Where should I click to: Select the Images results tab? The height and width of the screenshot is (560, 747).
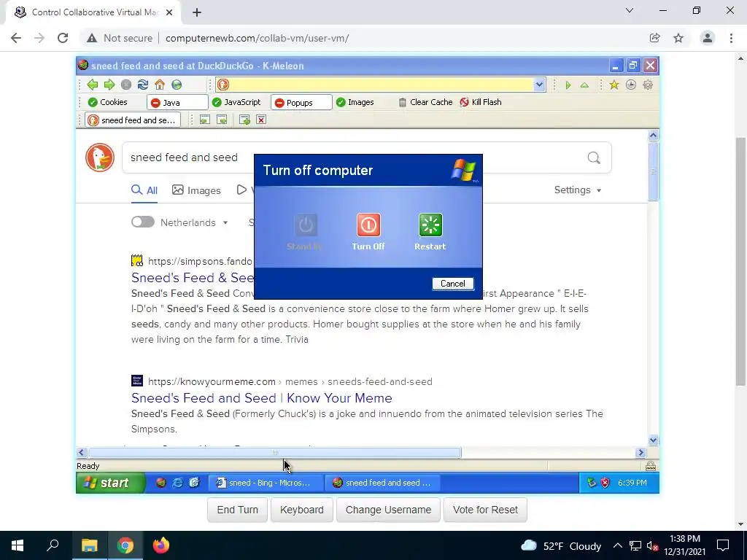[196, 190]
